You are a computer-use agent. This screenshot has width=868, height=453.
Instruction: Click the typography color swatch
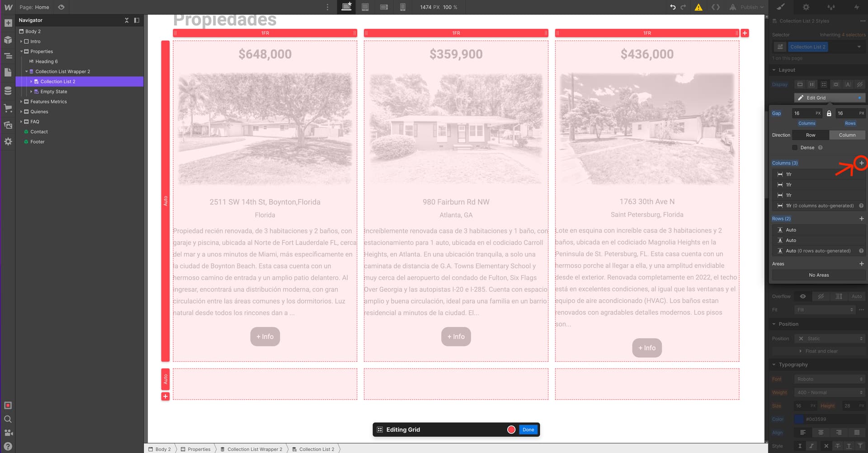799,419
